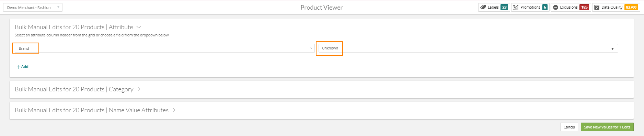The image size is (644, 136).
Task: Click the Promotions chart icon
Action: click(516, 7)
